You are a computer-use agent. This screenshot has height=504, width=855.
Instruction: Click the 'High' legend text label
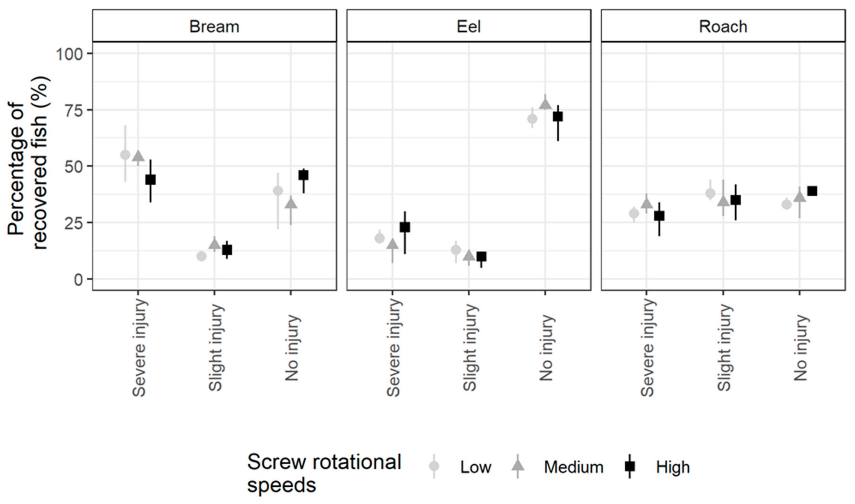tap(673, 467)
